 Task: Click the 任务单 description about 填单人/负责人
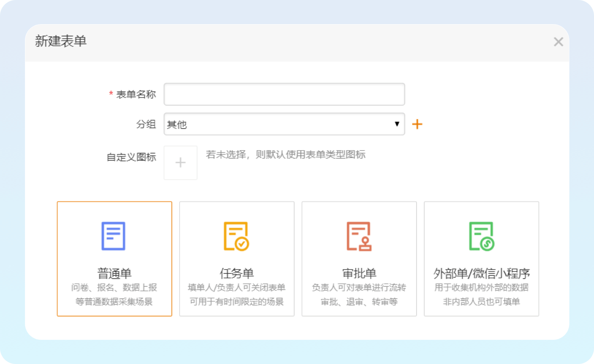[237, 288]
